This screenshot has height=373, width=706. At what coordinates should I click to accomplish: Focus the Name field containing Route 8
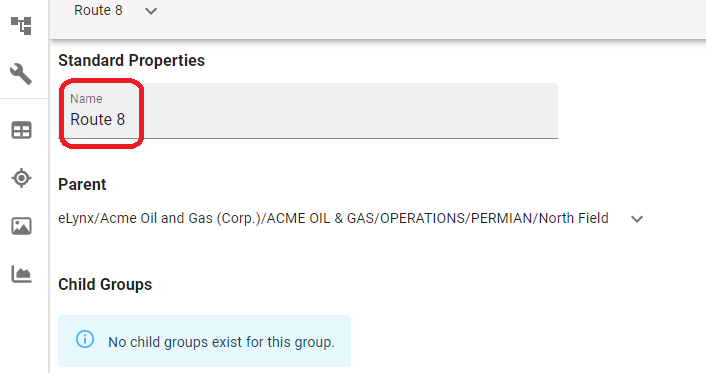pyautogui.click(x=308, y=111)
